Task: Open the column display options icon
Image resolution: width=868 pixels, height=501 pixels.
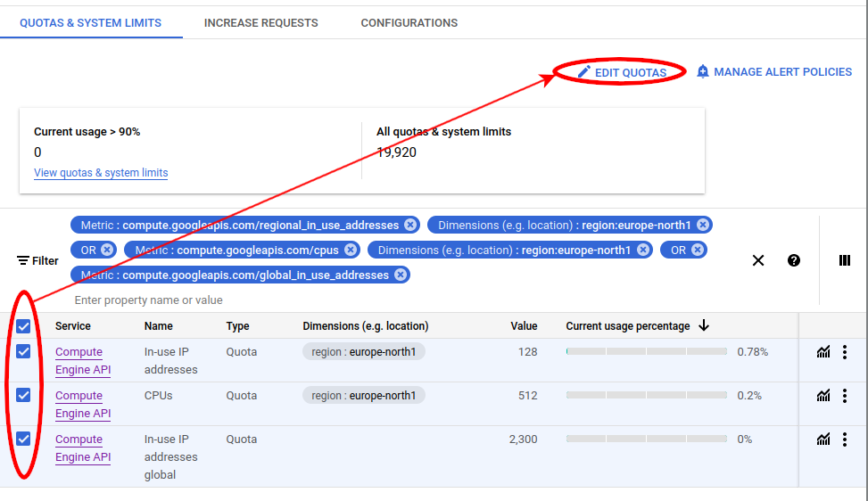Action: (x=844, y=260)
